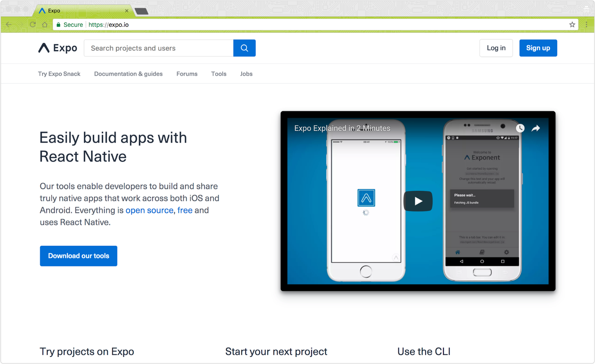This screenshot has height=364, width=595.
Task: Click the green secure padlock icon
Action: click(x=58, y=25)
